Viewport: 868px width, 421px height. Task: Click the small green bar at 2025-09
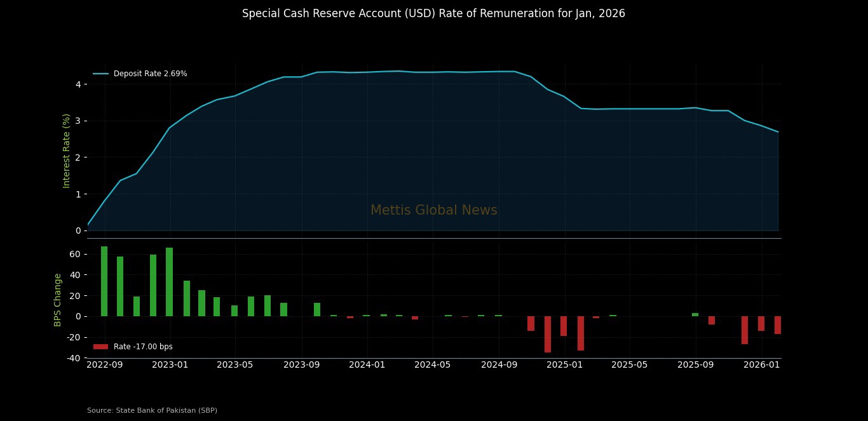(x=695, y=315)
